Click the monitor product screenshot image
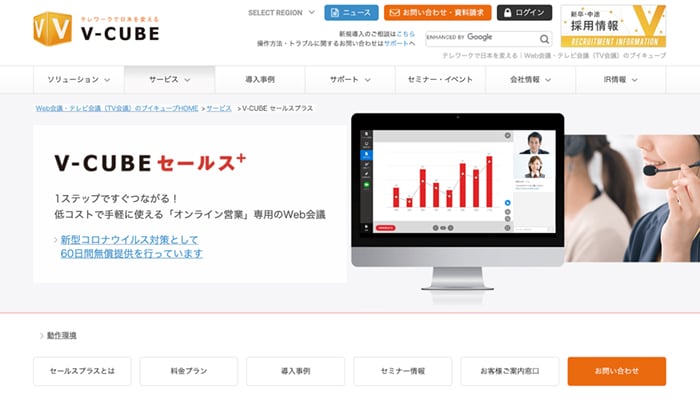Viewport: 700px width, 407px height. click(458, 201)
